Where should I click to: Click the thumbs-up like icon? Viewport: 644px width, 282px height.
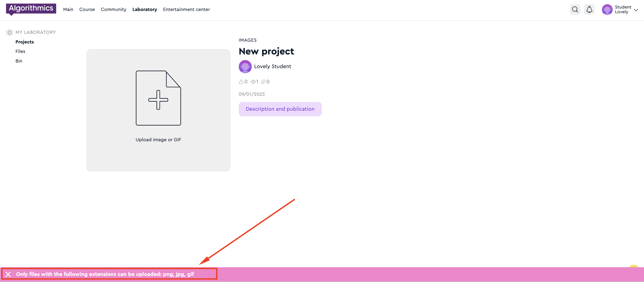tap(241, 82)
